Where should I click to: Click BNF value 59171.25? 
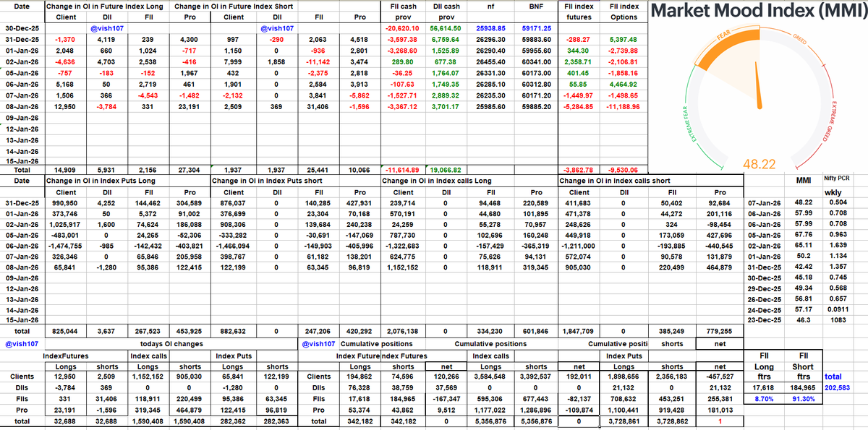(535, 28)
